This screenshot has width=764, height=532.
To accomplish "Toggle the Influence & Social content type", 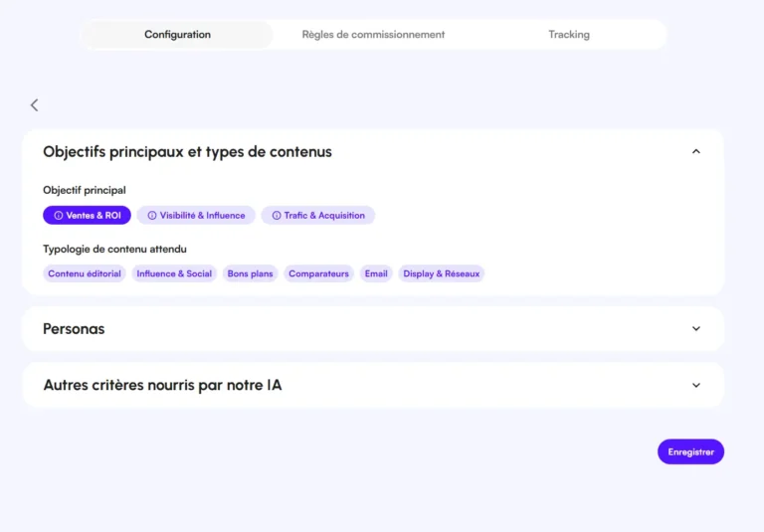I will [174, 273].
